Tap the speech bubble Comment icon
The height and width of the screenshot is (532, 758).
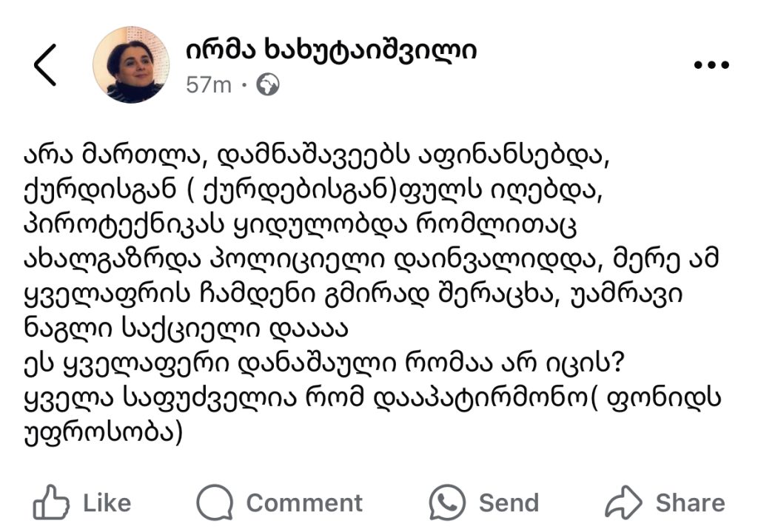point(215,502)
